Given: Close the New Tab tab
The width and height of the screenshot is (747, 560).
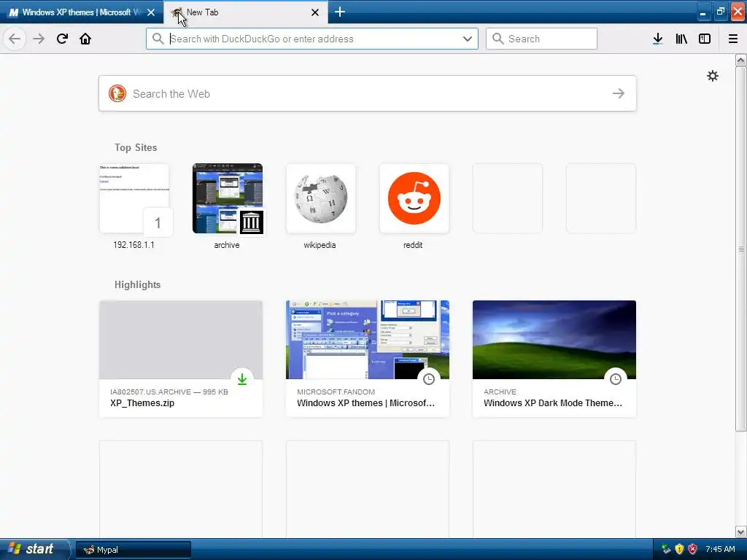Looking at the screenshot, I should coord(315,12).
